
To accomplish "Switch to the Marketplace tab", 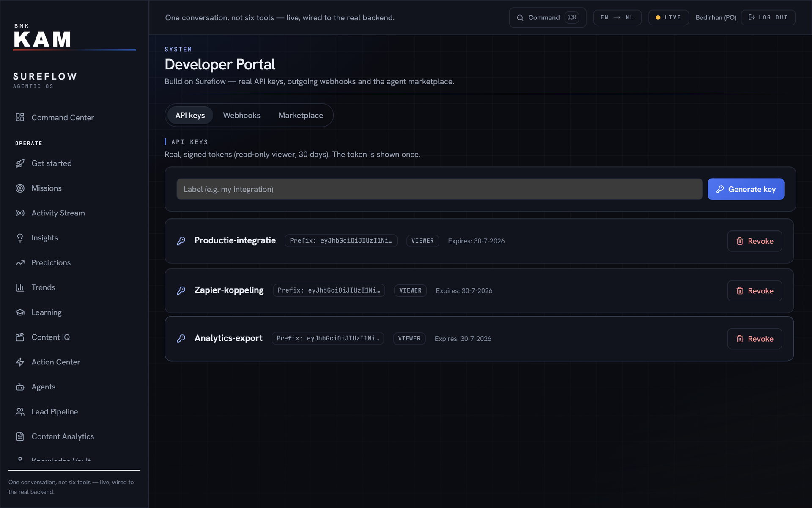I will 301,115.
